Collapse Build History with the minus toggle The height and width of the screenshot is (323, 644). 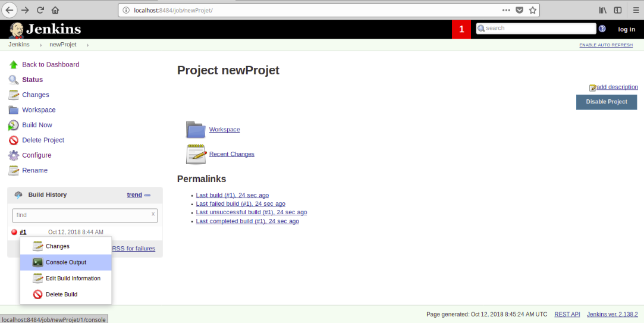[147, 195]
